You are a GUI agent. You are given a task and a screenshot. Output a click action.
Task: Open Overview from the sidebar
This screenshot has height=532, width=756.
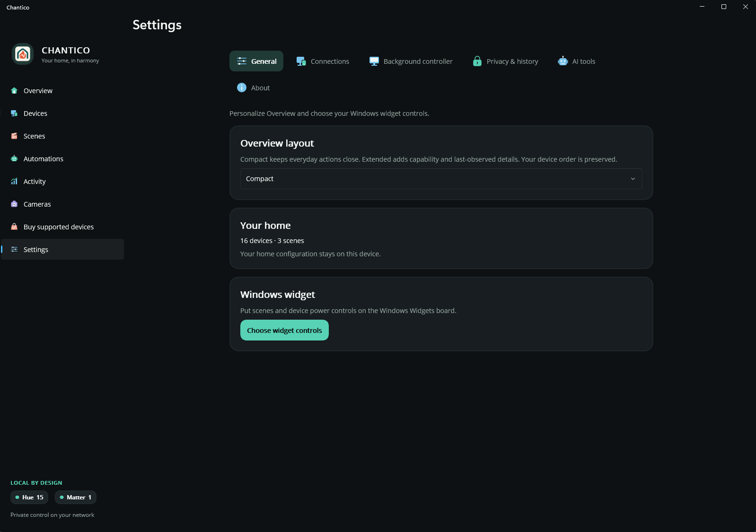tap(62, 91)
